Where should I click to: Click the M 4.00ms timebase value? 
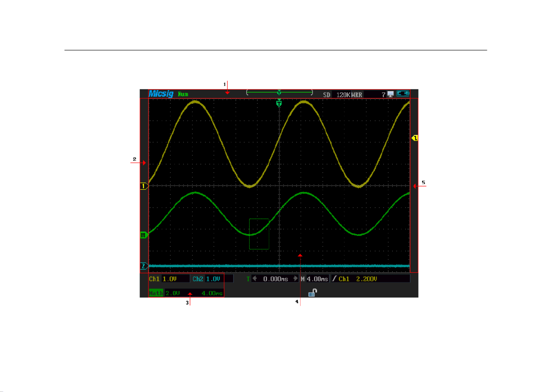tap(317, 279)
